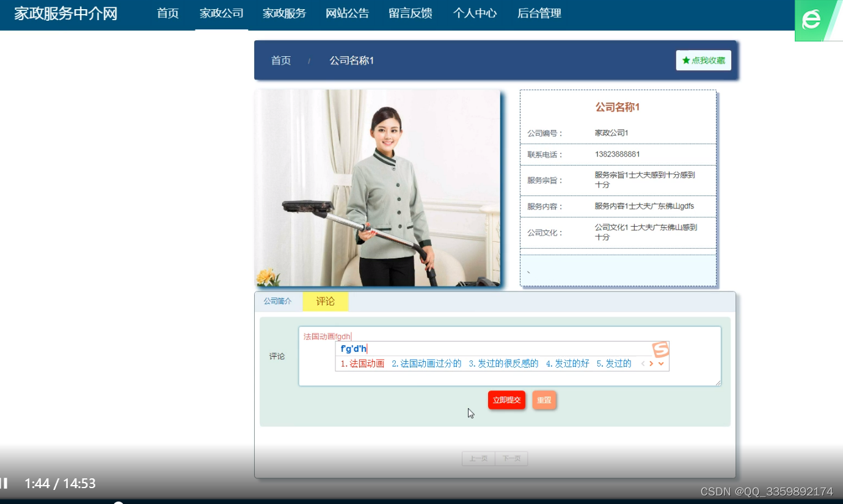
Task: Switch to the 评论 tab
Action: tap(326, 301)
